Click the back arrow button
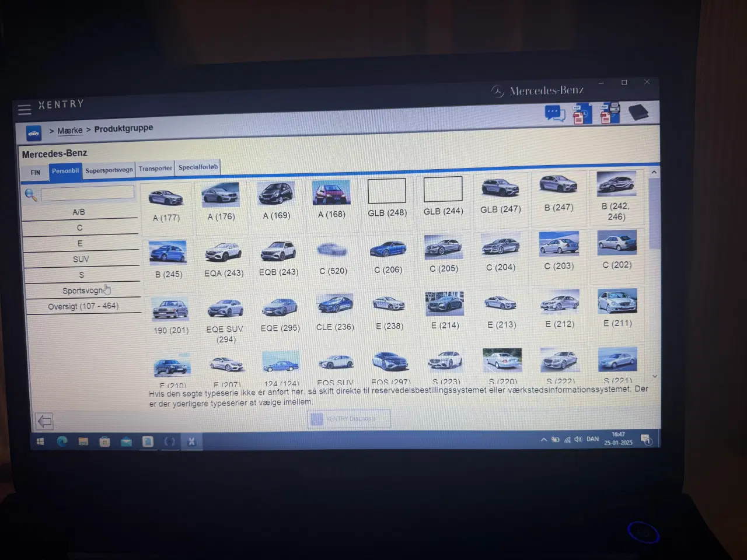 coord(44,421)
